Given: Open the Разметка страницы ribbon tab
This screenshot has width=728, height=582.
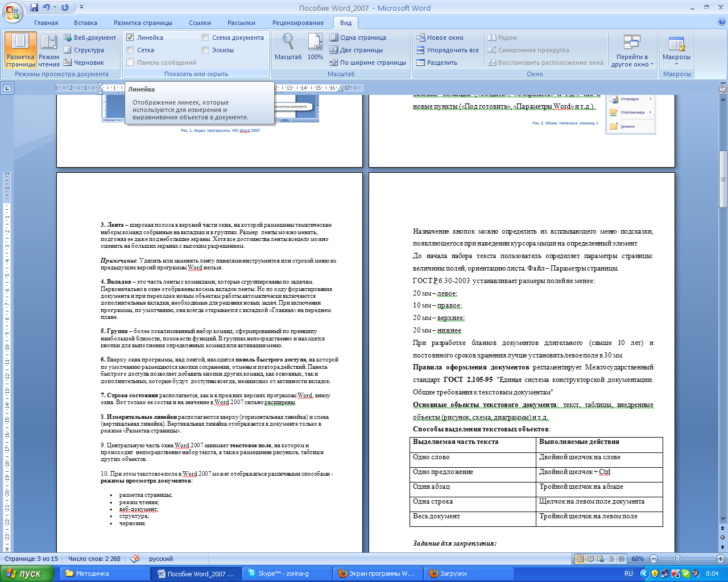Looking at the screenshot, I should 143,23.
